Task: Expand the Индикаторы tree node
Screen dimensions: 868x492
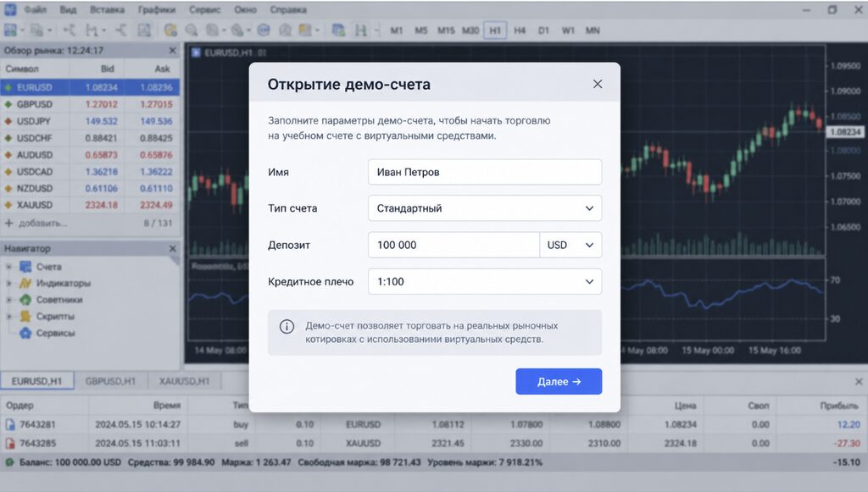Action: [8, 283]
